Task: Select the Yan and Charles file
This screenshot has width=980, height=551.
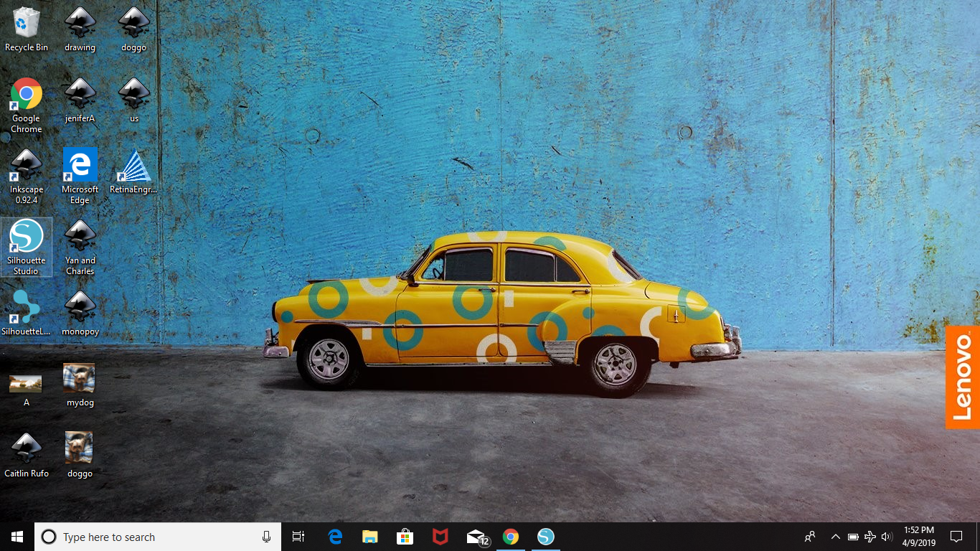Action: coord(80,248)
